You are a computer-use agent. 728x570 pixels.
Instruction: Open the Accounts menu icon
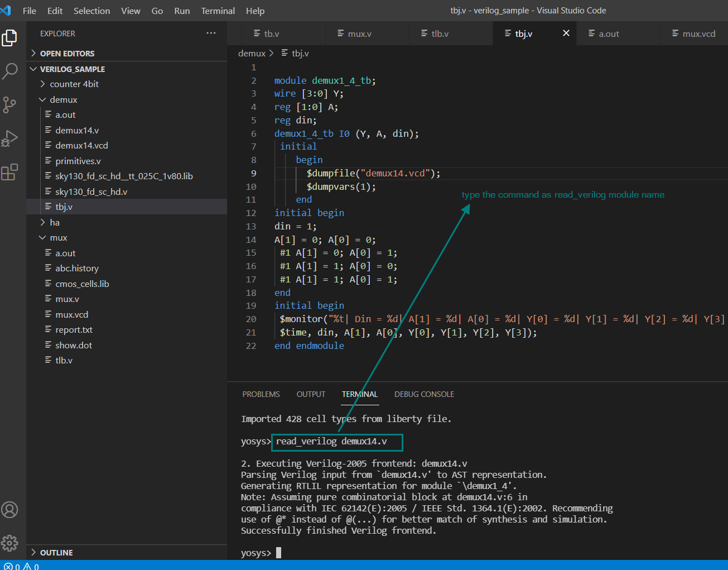(x=10, y=510)
